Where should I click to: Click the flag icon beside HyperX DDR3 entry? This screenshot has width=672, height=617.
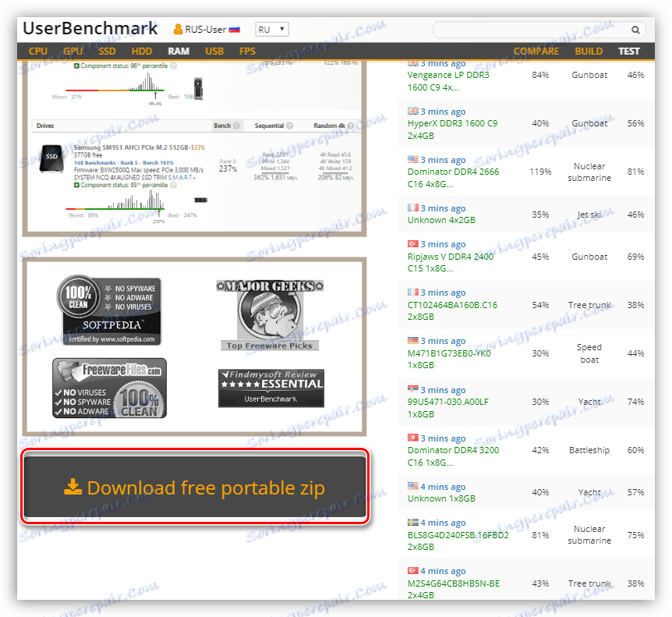coord(413,111)
